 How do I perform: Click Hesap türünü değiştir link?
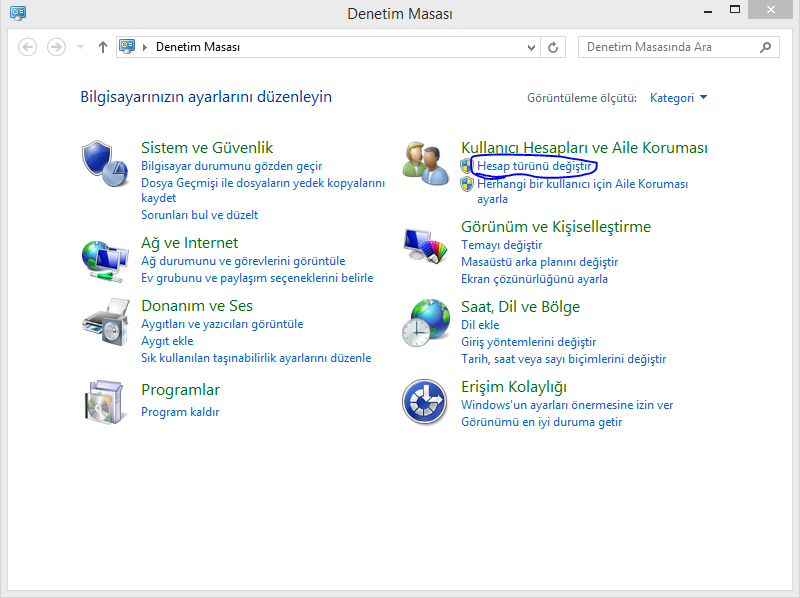(x=534, y=166)
